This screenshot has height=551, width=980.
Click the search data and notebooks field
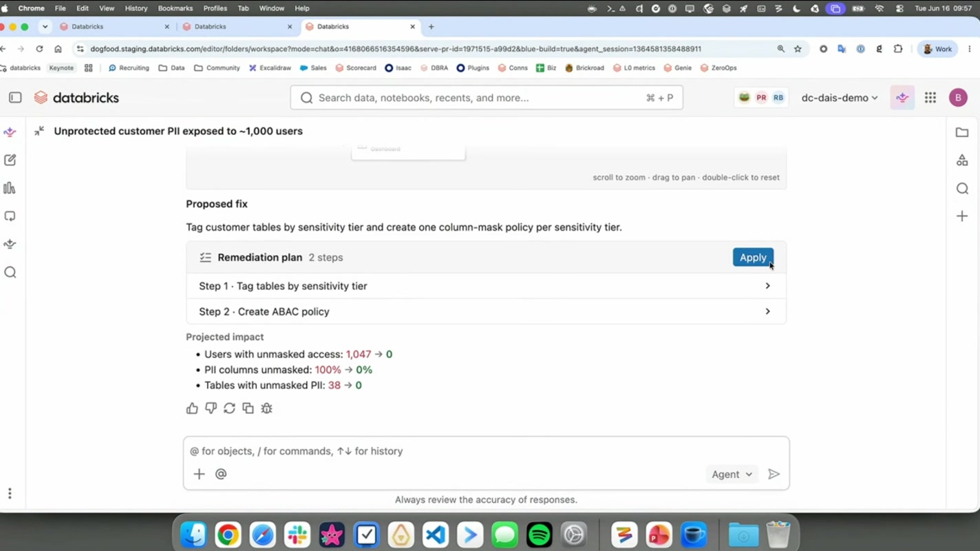(x=487, y=98)
